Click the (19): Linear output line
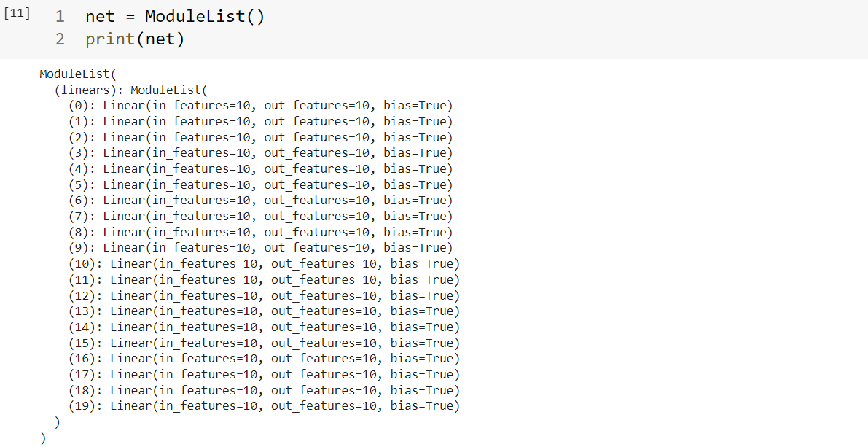 tap(264, 406)
